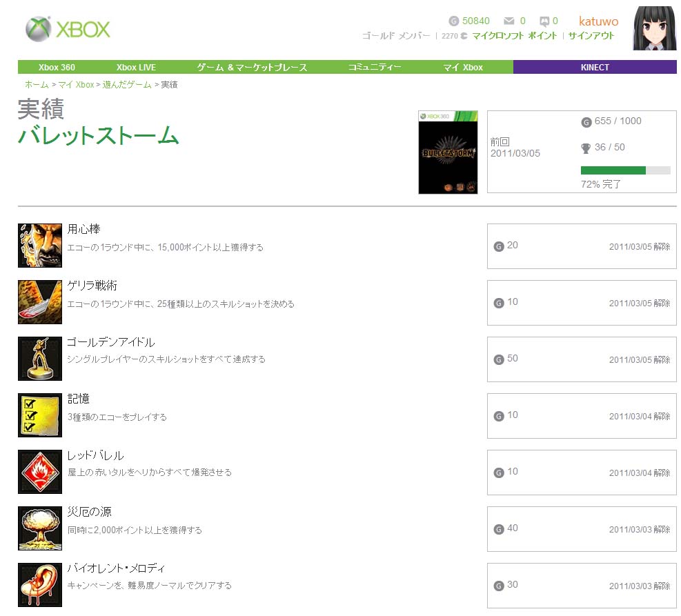Click the G icon in バイオレント・メロディ score box
Viewport: 681px width, 616px height.
tap(499, 586)
